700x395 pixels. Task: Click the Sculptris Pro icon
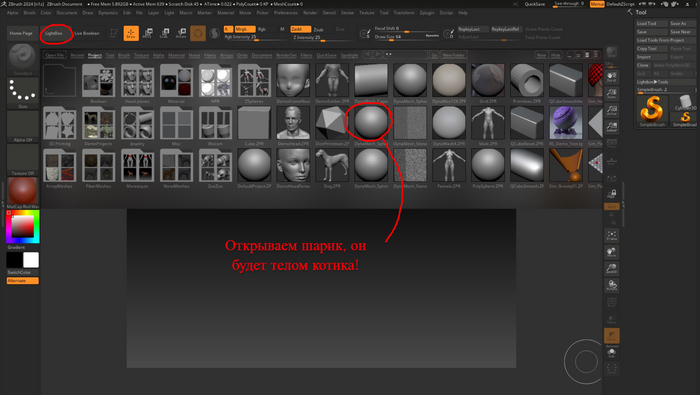[215, 33]
